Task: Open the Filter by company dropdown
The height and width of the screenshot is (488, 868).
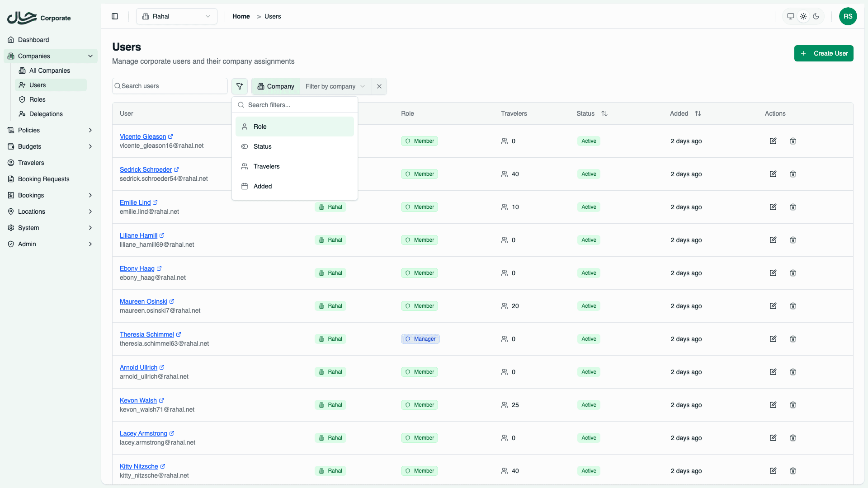Action: click(335, 86)
